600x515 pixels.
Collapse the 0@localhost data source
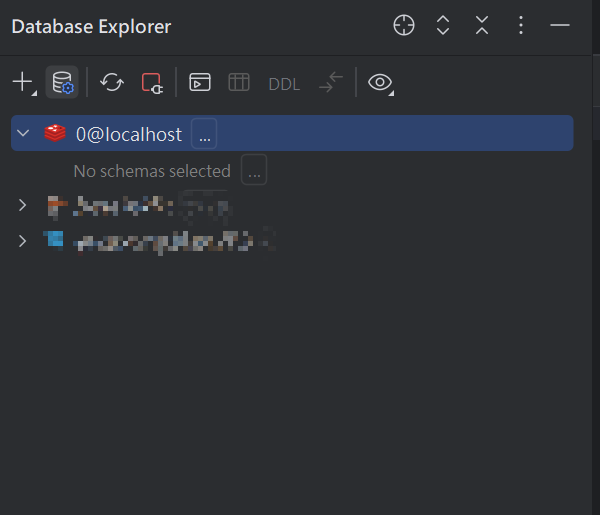coord(23,133)
